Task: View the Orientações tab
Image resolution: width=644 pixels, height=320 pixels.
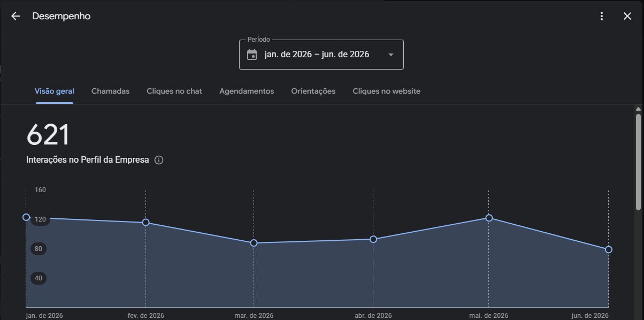Action: (313, 91)
